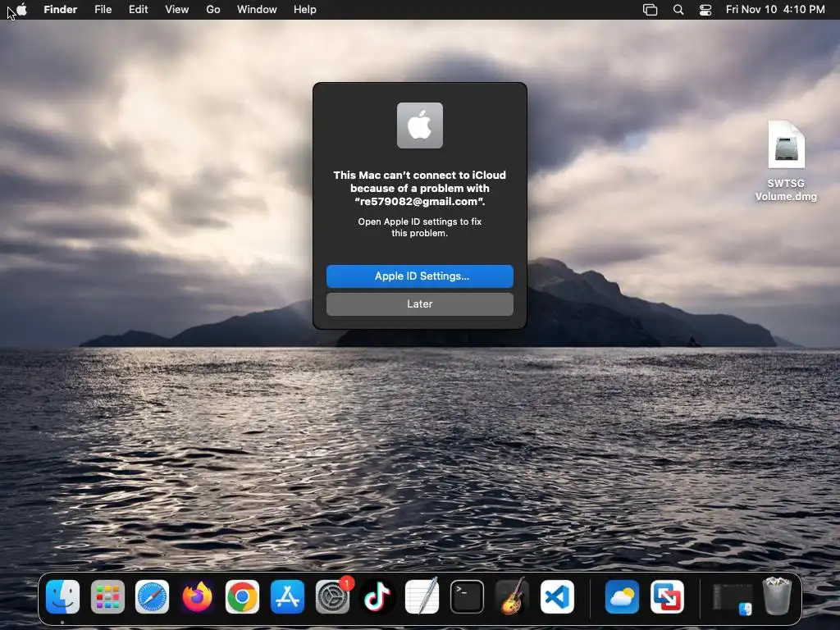Viewport: 840px width, 630px height.
Task: Open the Help menu
Action: pyautogui.click(x=305, y=10)
